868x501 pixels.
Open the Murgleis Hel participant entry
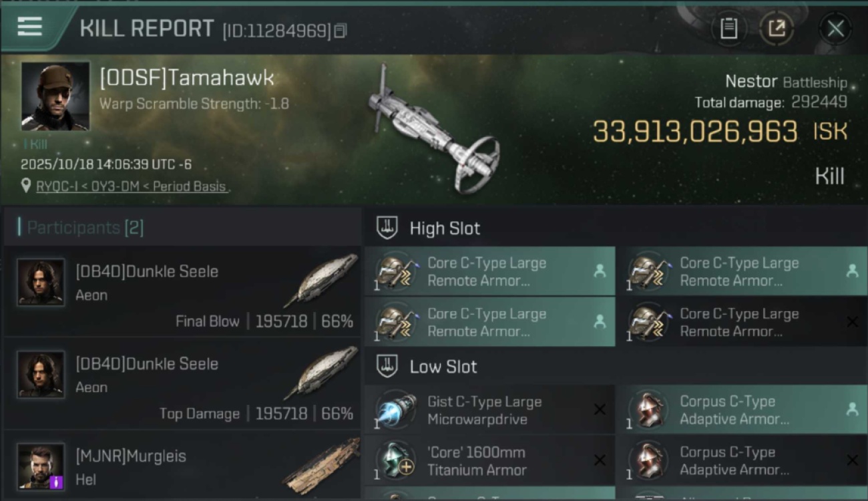(182, 466)
